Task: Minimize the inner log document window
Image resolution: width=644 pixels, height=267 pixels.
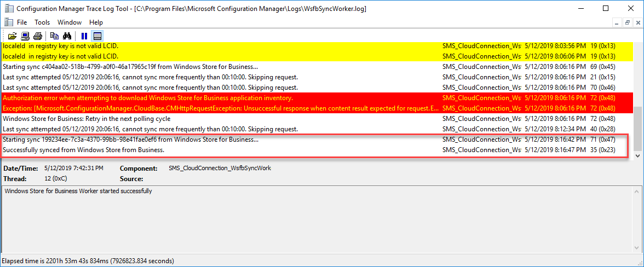Action: (617, 23)
